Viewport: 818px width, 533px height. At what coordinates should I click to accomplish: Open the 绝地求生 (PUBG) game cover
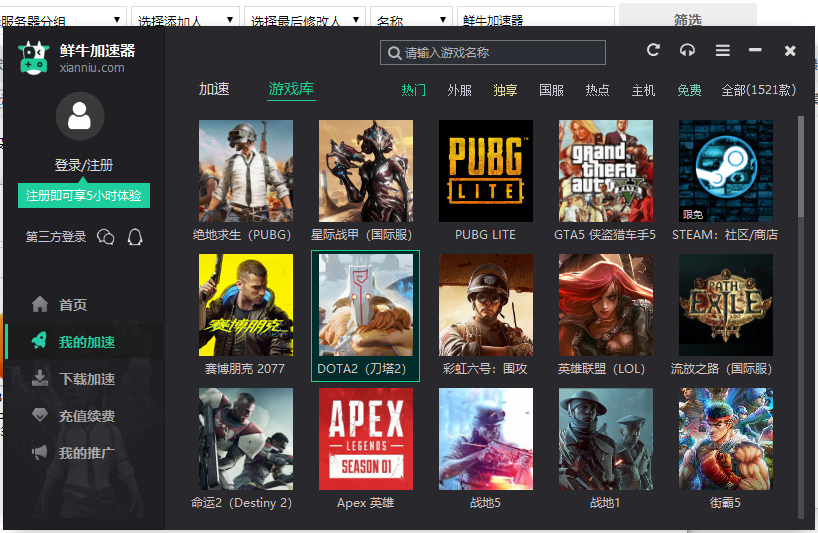click(x=246, y=171)
